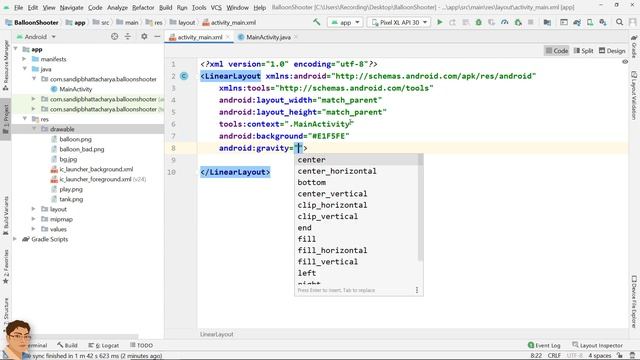The image size is (640, 360).
Task: Toggle the Build Variants side tab
Action: tap(6, 216)
